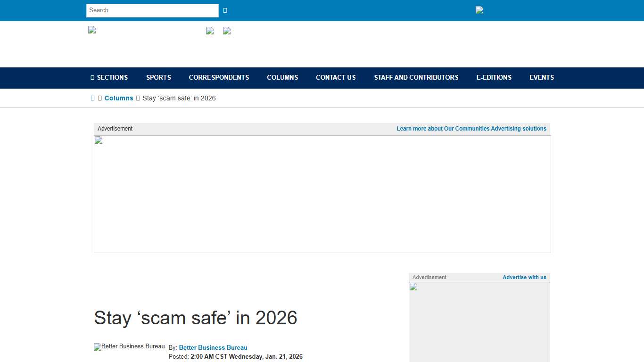Click the menu icon beside SECTIONS
The image size is (644, 362).
[91, 77]
